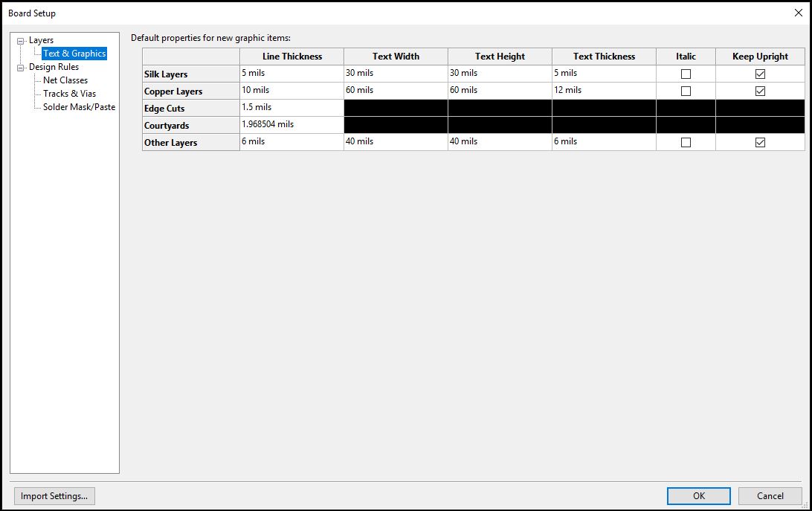Select Text & Graphics in the tree
Image resolution: width=812 pixels, height=511 pixels.
tap(74, 54)
